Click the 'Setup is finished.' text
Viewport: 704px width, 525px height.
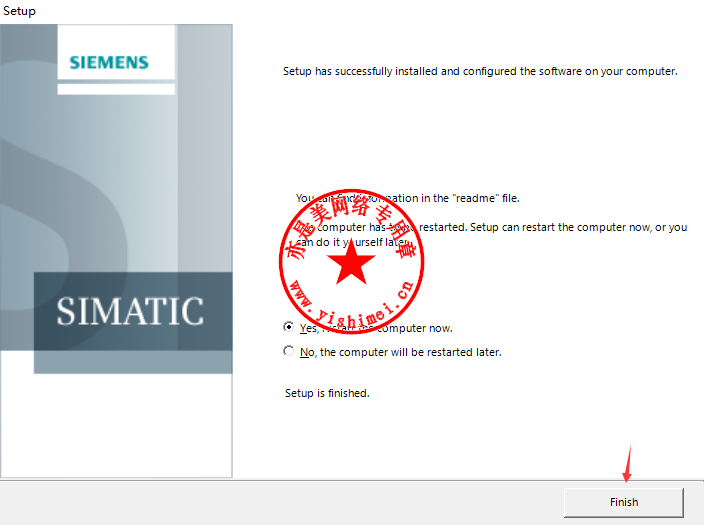(327, 393)
